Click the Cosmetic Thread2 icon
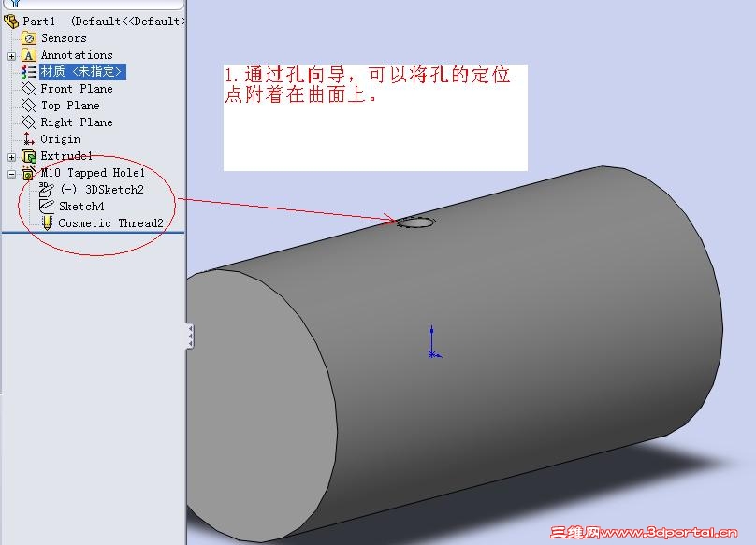Image resolution: width=756 pixels, height=545 pixels. 46,223
